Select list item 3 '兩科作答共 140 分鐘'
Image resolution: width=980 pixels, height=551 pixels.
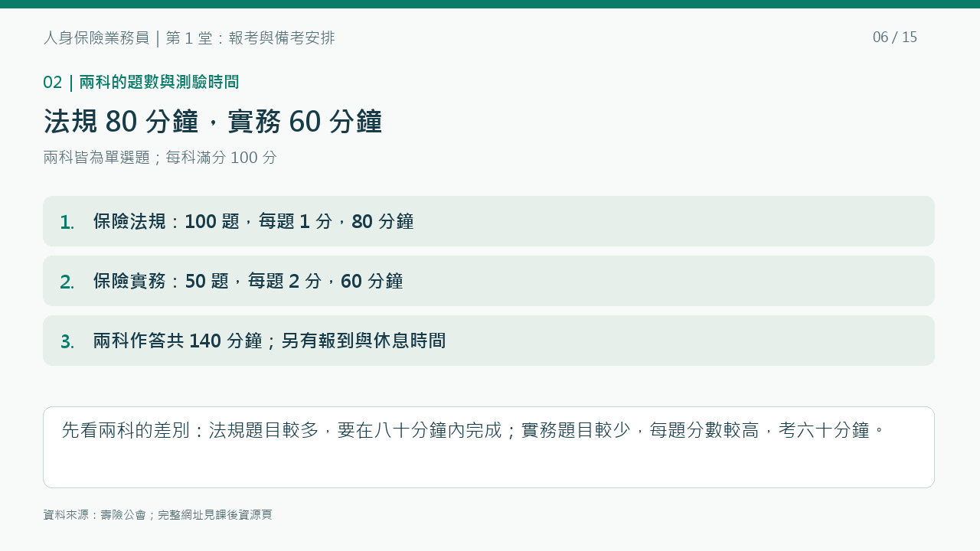pos(488,341)
